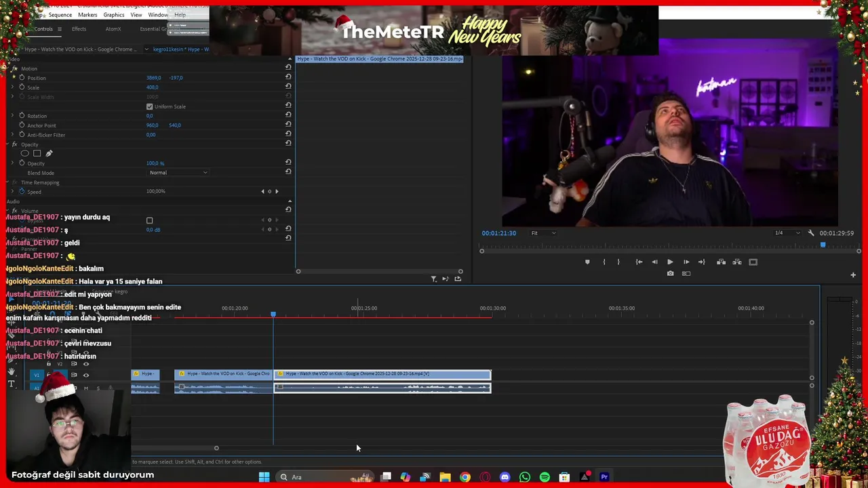The image size is (868, 488).
Task: Click the Lift button in Program Monitor
Action: point(721,262)
